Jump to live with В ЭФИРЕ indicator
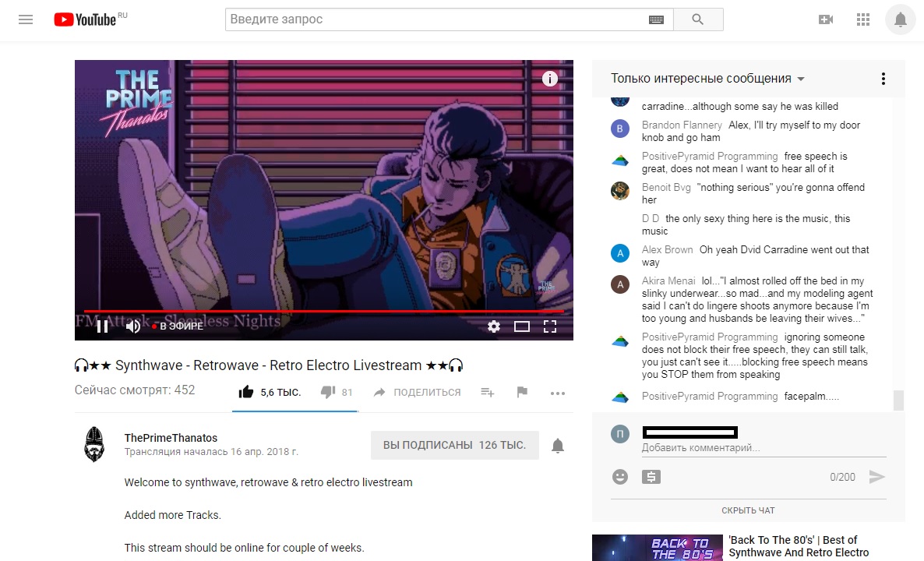924x561 pixels. click(x=178, y=326)
